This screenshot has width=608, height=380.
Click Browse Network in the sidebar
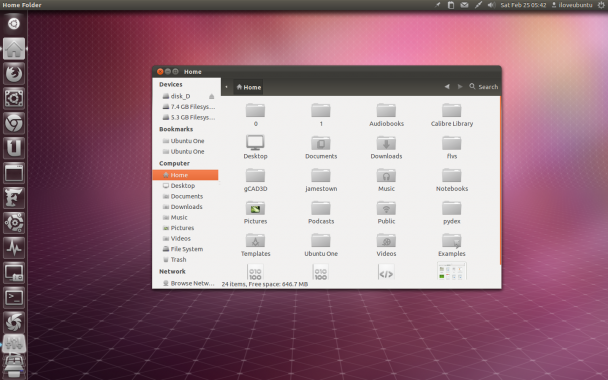pos(188,283)
